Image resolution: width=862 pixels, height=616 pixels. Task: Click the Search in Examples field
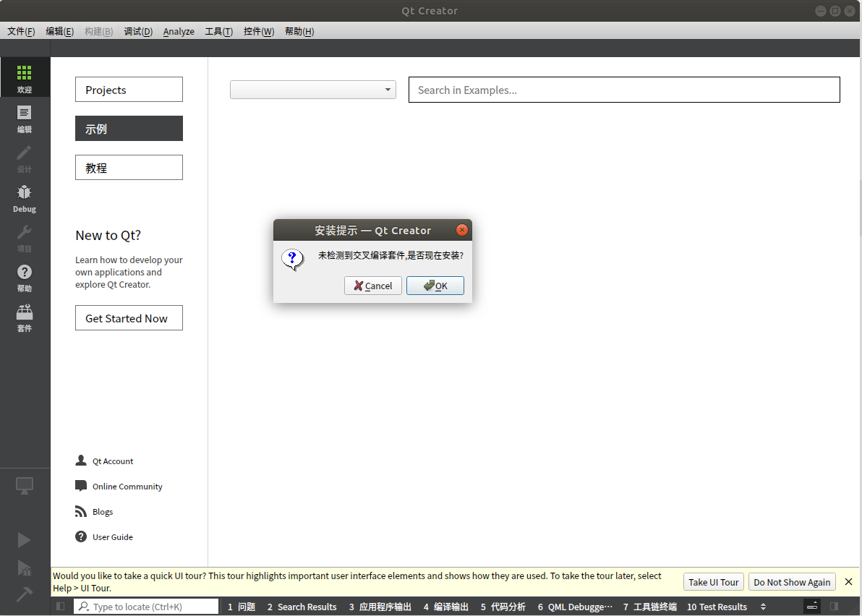click(623, 90)
